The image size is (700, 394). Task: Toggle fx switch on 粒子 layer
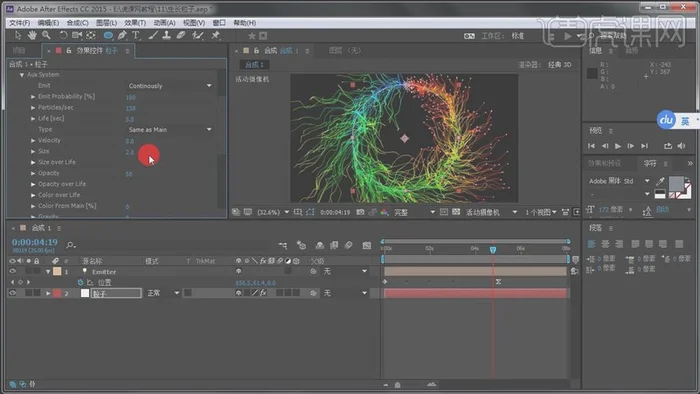tap(263, 293)
